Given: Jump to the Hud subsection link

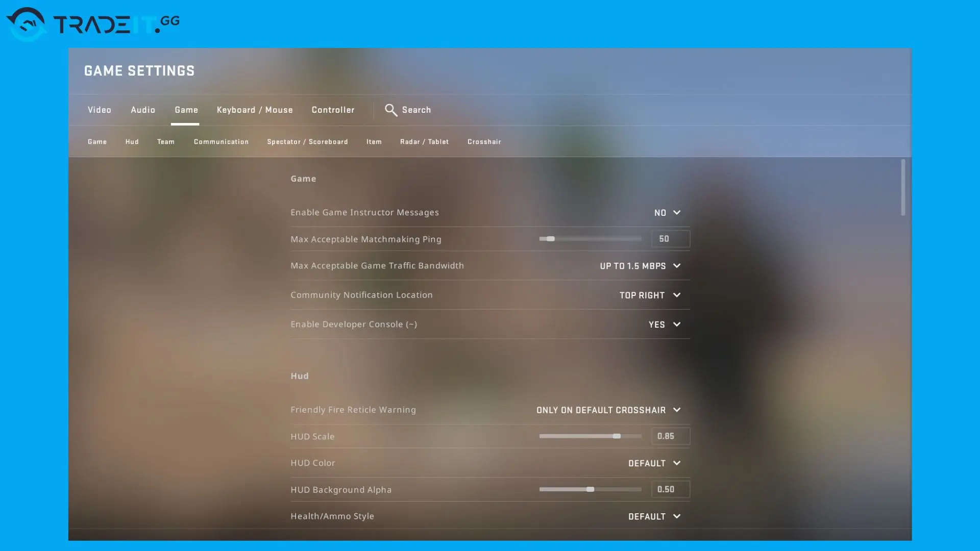Looking at the screenshot, I should (132, 142).
